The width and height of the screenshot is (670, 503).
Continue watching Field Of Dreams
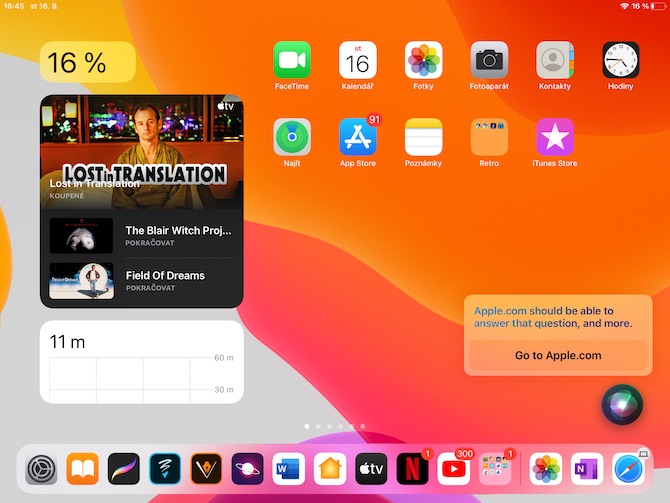click(142, 281)
